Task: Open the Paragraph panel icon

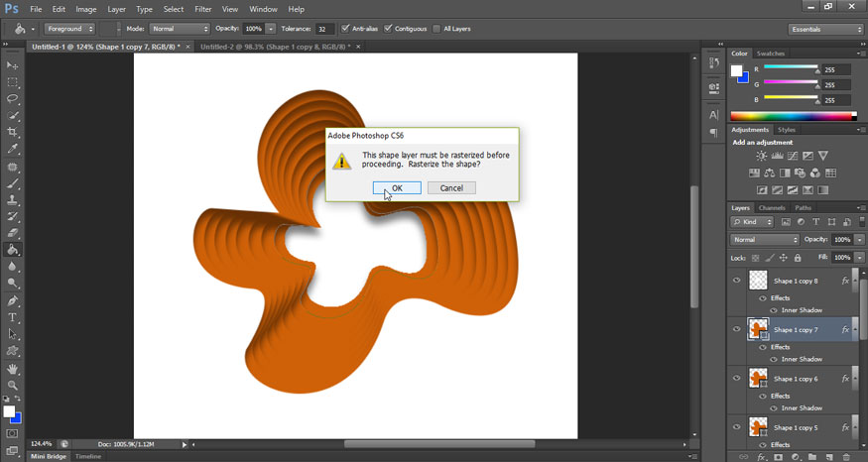Action: [x=713, y=132]
